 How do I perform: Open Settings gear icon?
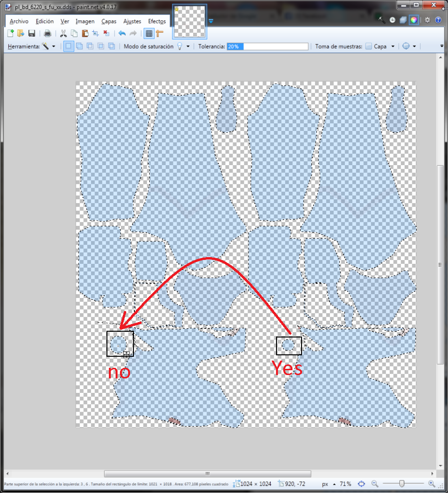point(427,20)
